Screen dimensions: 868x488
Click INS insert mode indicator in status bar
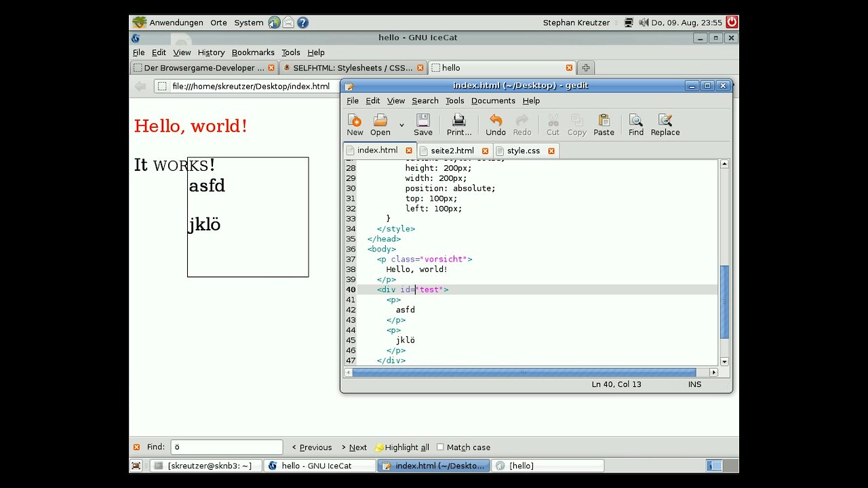(694, 384)
